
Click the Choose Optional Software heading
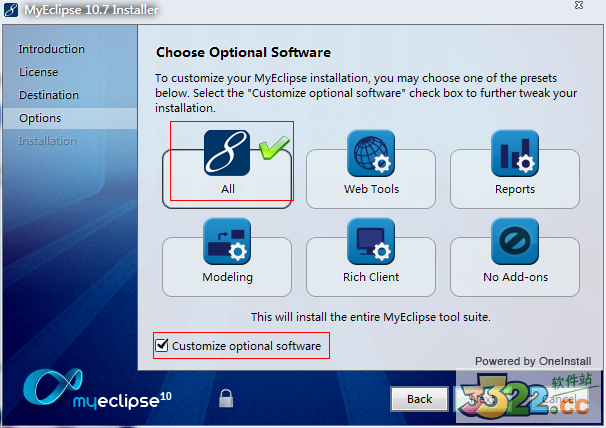coord(243,52)
